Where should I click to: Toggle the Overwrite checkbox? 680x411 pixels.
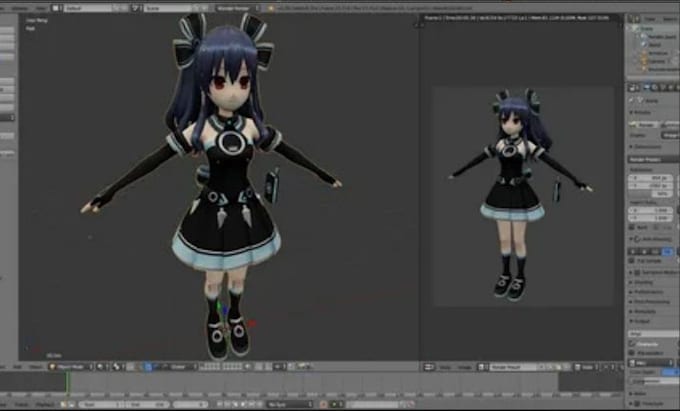[633, 344]
